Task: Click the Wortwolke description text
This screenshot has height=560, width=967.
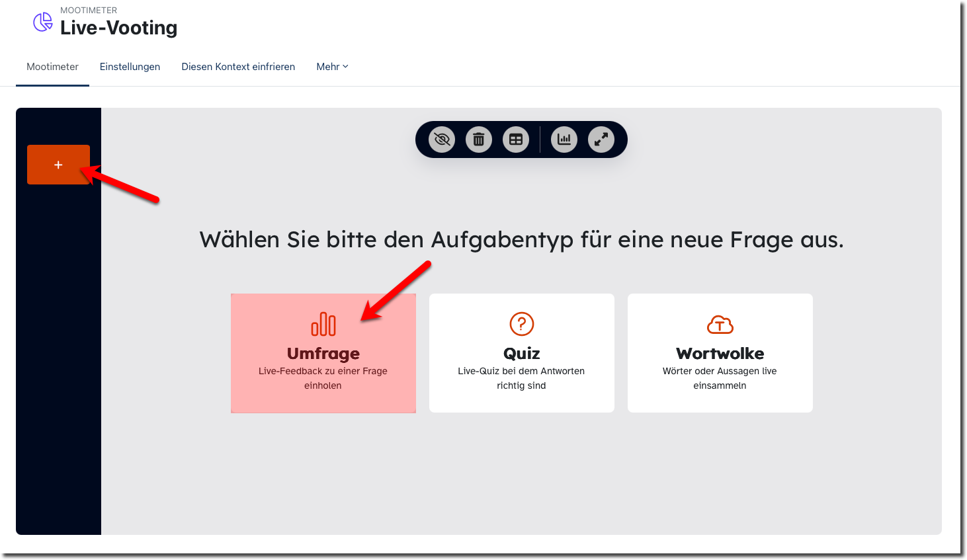Action: [720, 378]
